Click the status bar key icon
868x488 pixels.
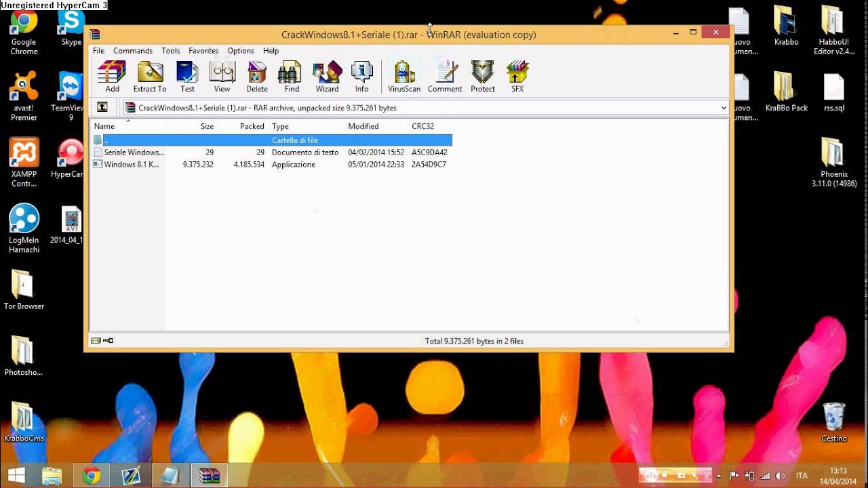click(x=108, y=341)
